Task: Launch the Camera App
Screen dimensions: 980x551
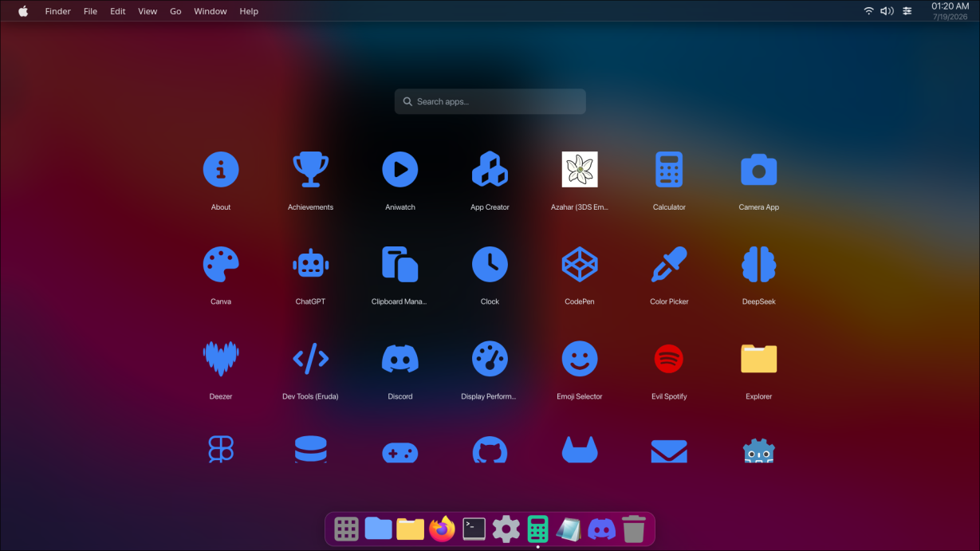Action: (x=758, y=170)
